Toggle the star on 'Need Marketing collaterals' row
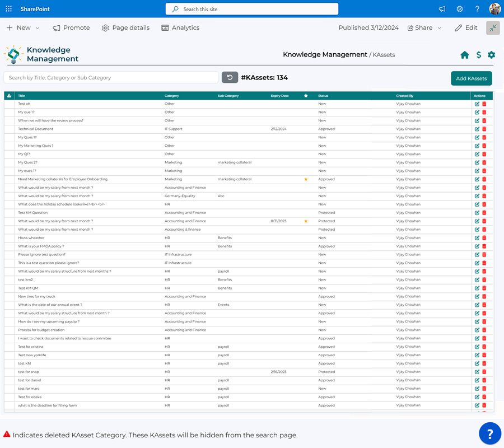The height and width of the screenshot is (448, 504). pos(306,179)
